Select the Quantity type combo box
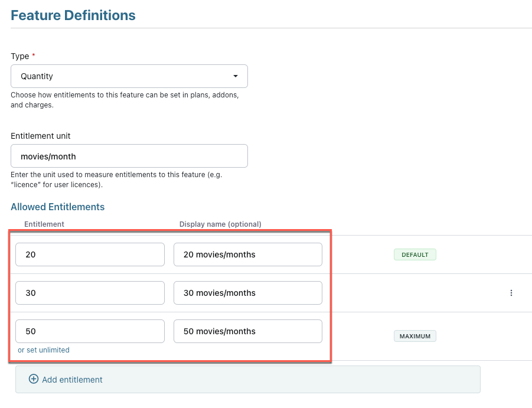This screenshot has height=408, width=532. point(129,76)
